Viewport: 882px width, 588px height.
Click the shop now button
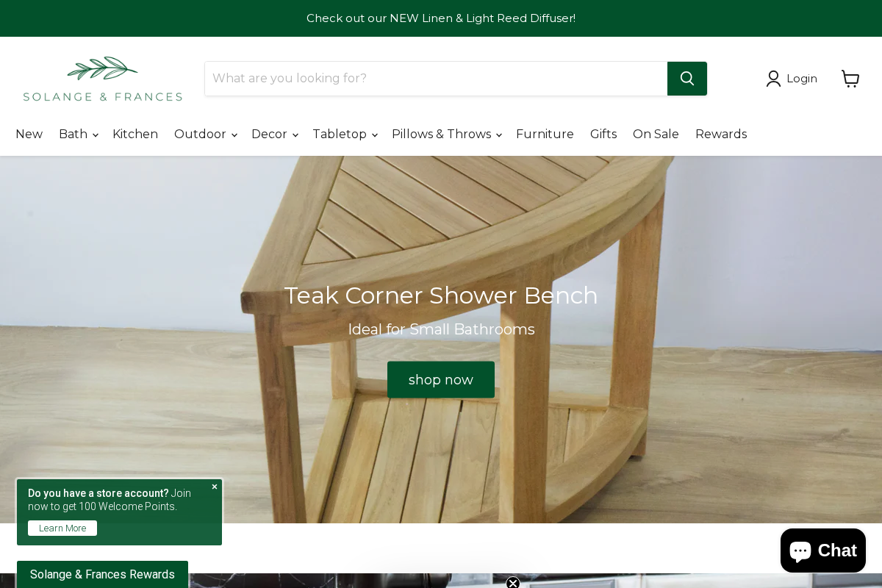point(441,380)
